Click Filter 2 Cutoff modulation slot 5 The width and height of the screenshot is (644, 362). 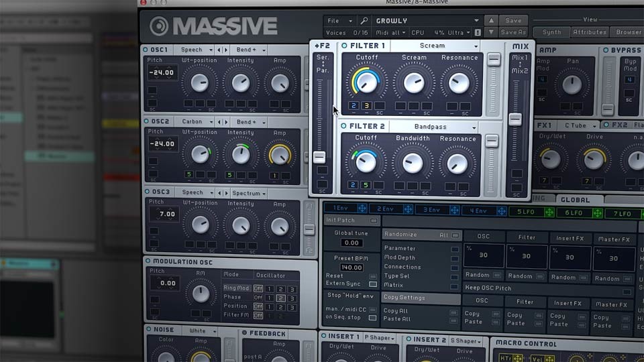tap(366, 185)
